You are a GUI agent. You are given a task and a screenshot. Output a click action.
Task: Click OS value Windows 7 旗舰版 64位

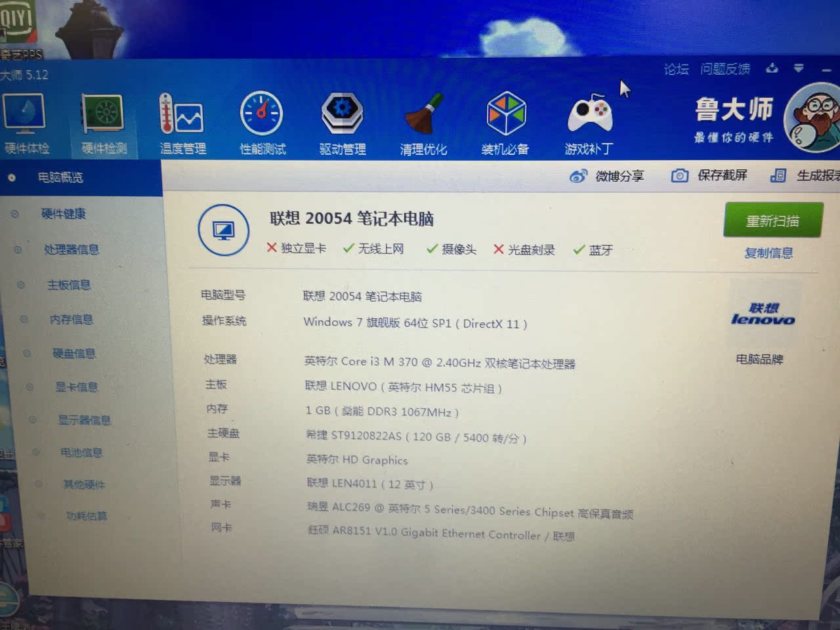(415, 323)
